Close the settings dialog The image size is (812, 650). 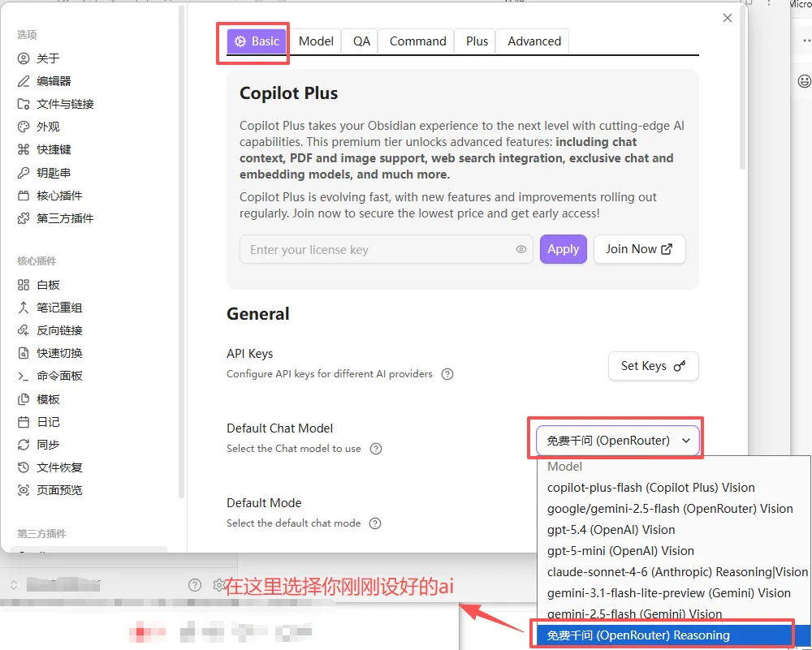727,18
